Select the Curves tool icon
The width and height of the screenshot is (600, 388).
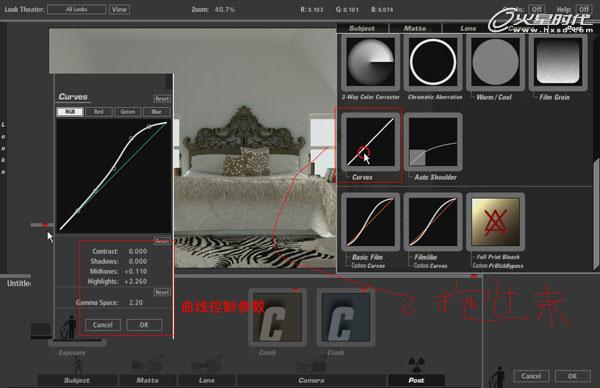tap(370, 142)
